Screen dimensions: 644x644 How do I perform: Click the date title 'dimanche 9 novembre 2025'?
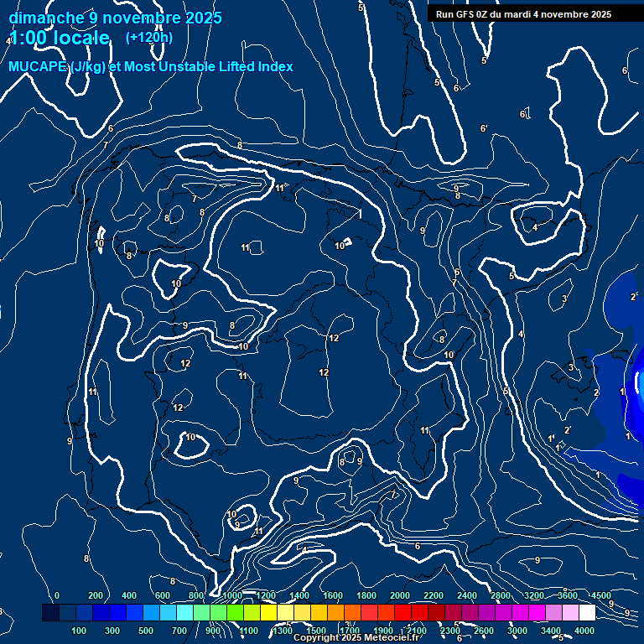tap(115, 18)
